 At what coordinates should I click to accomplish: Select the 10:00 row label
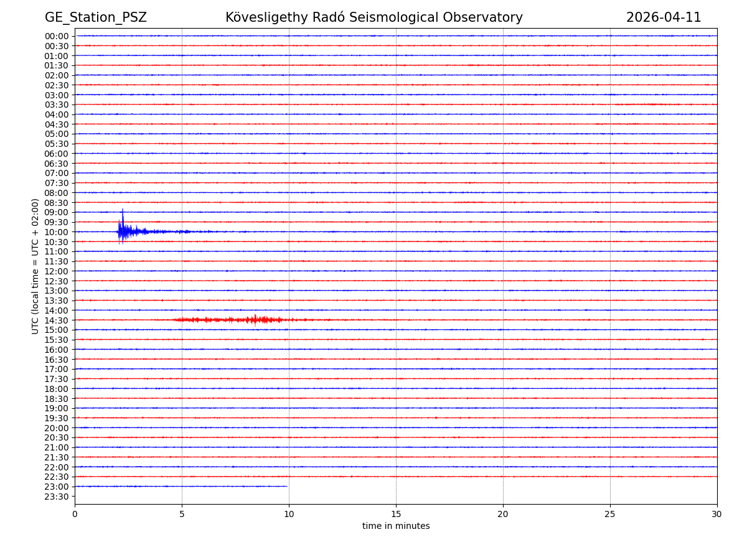(57, 232)
